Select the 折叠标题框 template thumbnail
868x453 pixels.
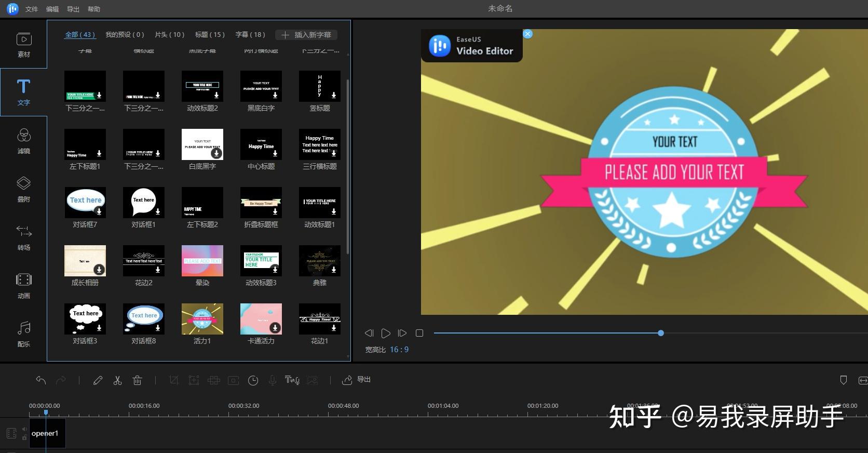click(x=261, y=203)
